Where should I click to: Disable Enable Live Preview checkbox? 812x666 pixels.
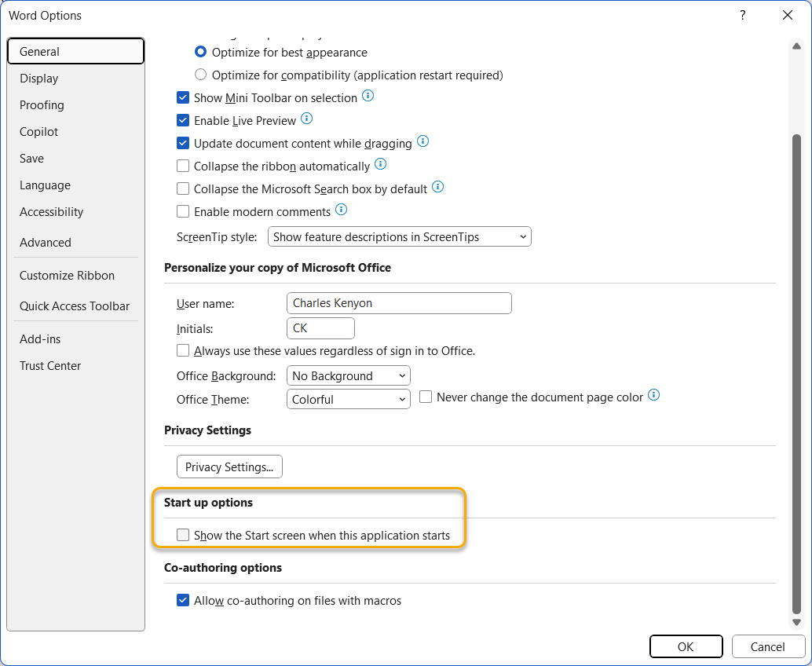coord(183,120)
